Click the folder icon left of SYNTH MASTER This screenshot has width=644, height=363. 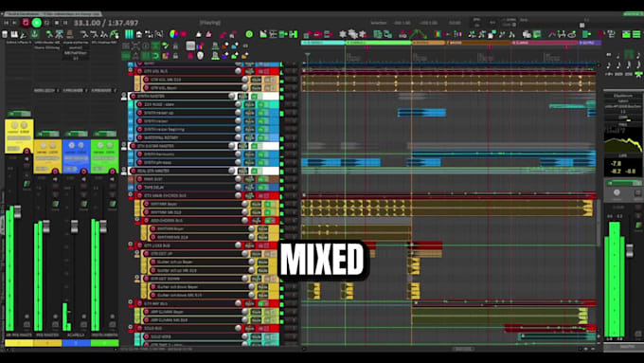click(x=124, y=96)
